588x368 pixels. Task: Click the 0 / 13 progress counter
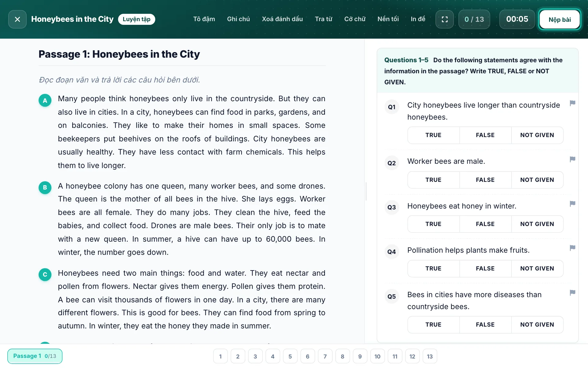[474, 19]
